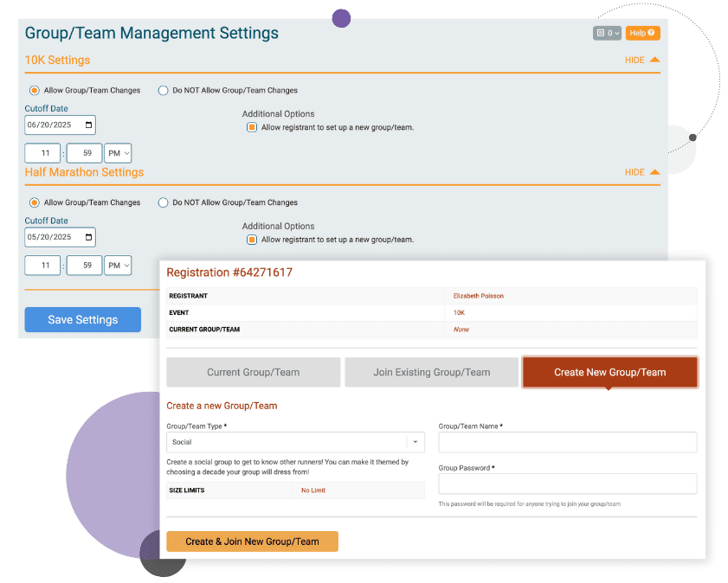The height and width of the screenshot is (583, 728).
Task: Click the orange Help button
Action: [642, 33]
